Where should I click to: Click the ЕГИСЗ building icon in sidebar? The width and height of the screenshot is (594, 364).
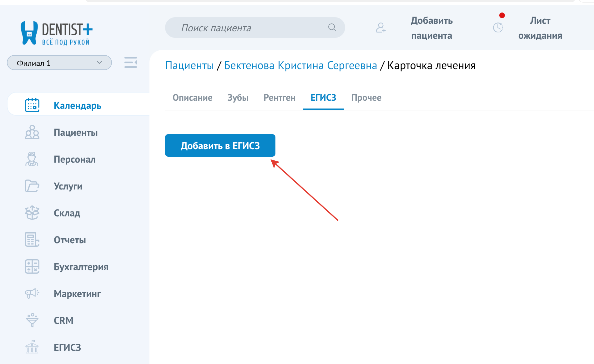[x=32, y=347]
